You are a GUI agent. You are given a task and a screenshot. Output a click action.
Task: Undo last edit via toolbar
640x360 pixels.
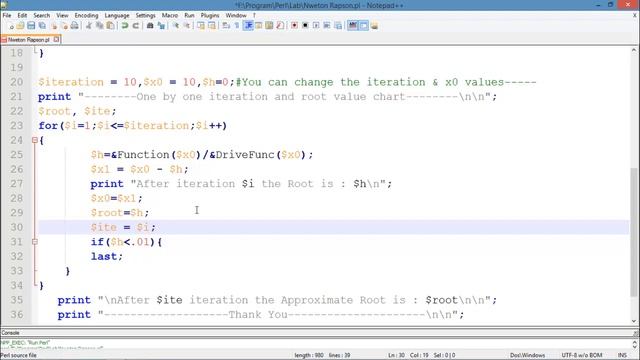(125, 26)
